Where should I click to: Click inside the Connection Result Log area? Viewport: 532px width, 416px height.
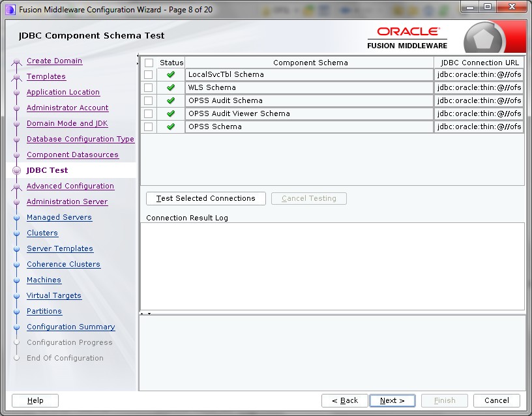pyautogui.click(x=332, y=267)
